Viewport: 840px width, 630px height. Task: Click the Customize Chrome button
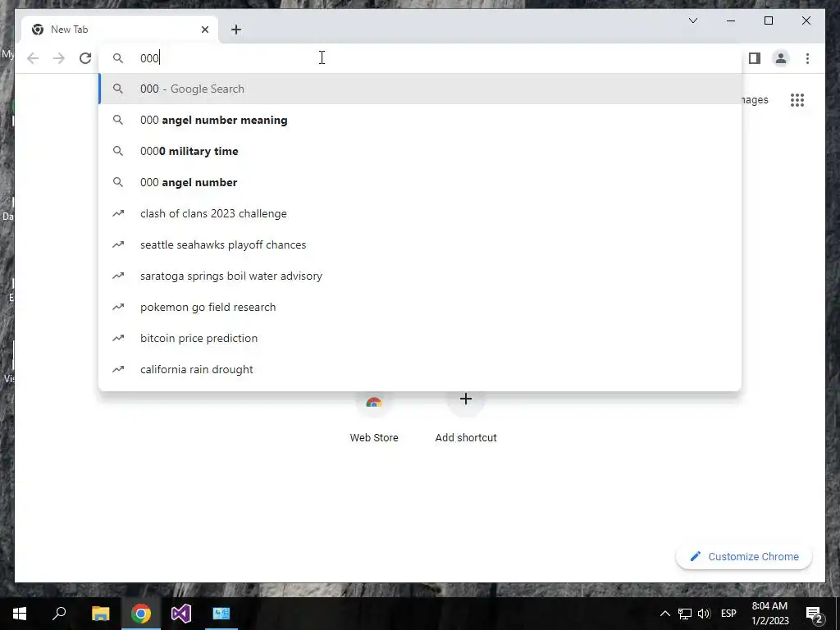click(744, 557)
